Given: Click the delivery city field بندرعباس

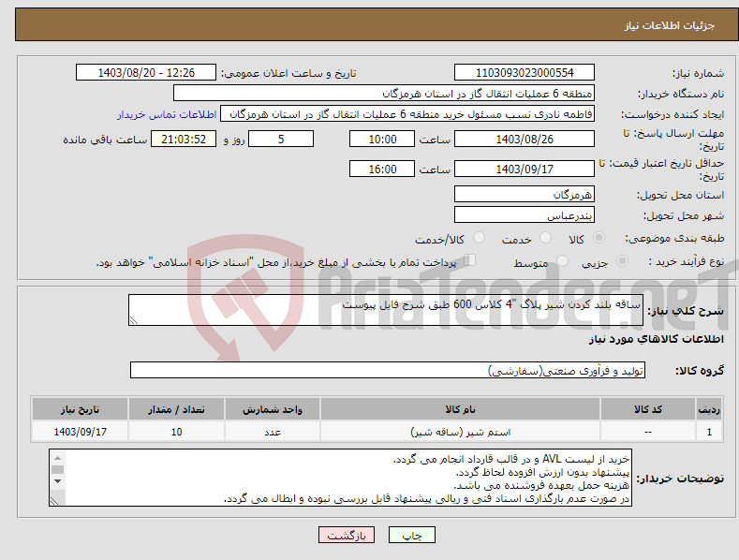Looking at the screenshot, I should click(525, 215).
